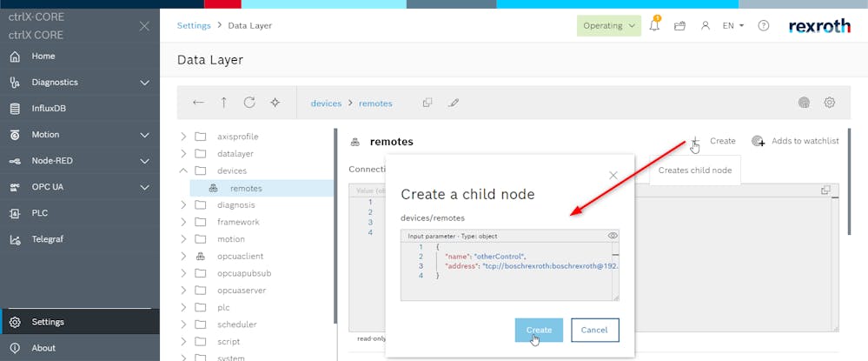Click the help question mark icon

[764, 25]
